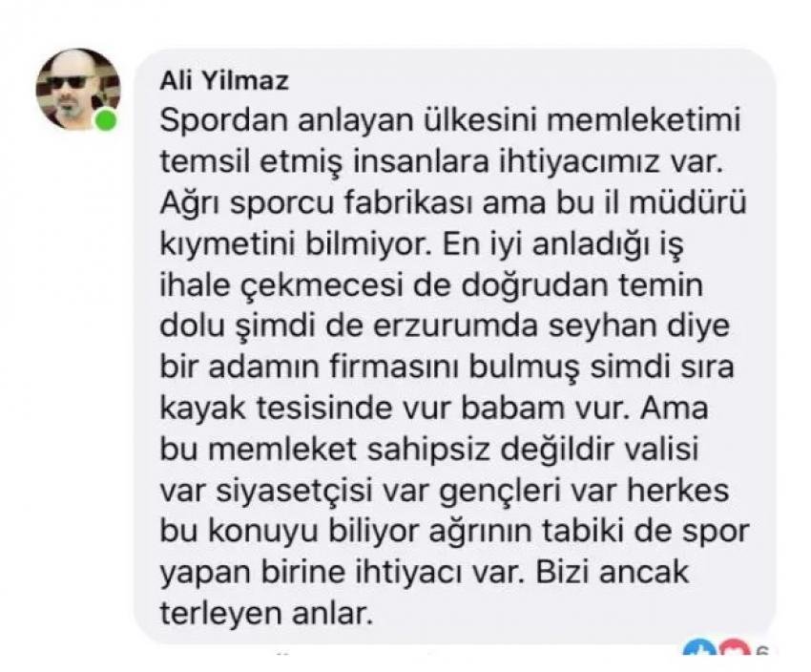Open Ali Yilmaz's profile picture
The width and height of the screenshot is (811, 672).
(77, 90)
